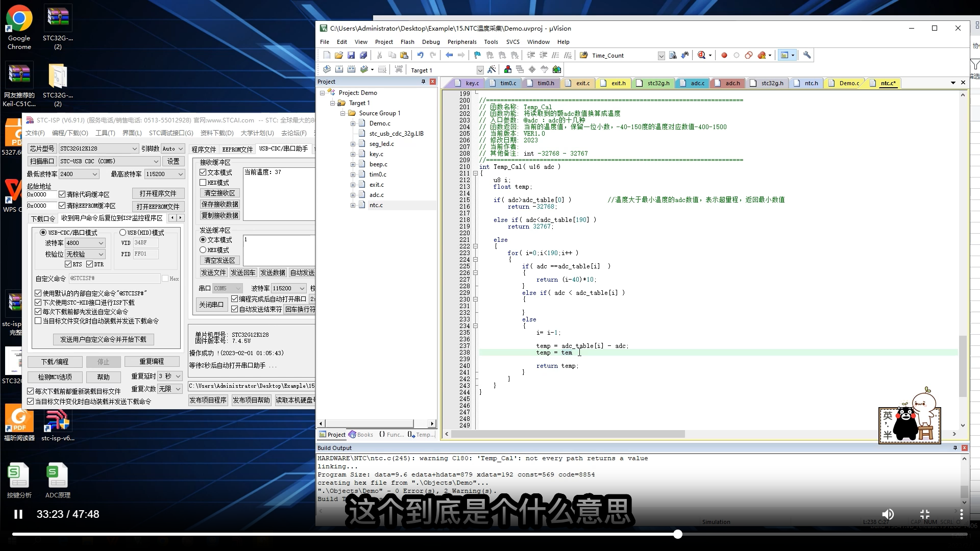980x551 pixels.
Task: Open Google Chrome desktop icon
Action: coord(19,28)
